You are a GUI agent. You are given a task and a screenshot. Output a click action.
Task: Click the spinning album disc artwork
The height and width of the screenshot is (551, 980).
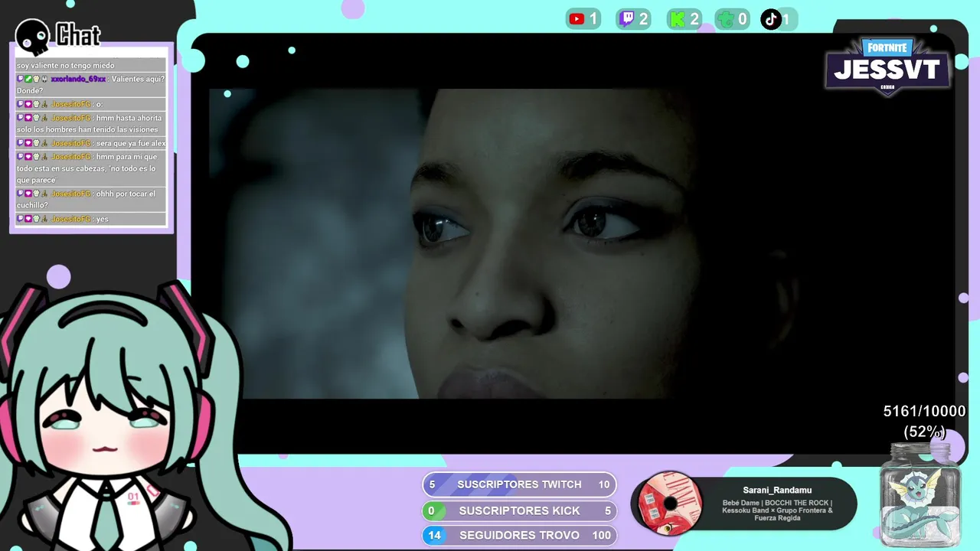pyautogui.click(x=670, y=503)
